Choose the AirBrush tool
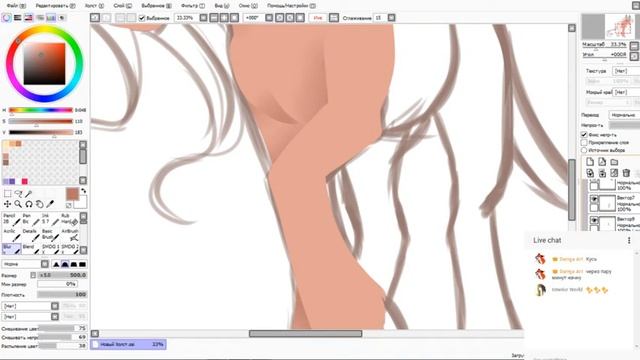640x360 pixels. click(x=69, y=235)
